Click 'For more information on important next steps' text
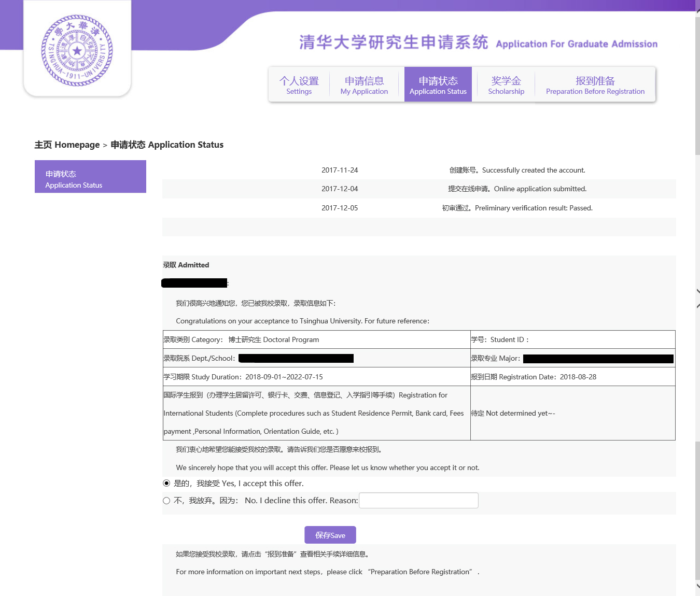Image resolution: width=700 pixels, height=596 pixels. pyautogui.click(x=328, y=572)
